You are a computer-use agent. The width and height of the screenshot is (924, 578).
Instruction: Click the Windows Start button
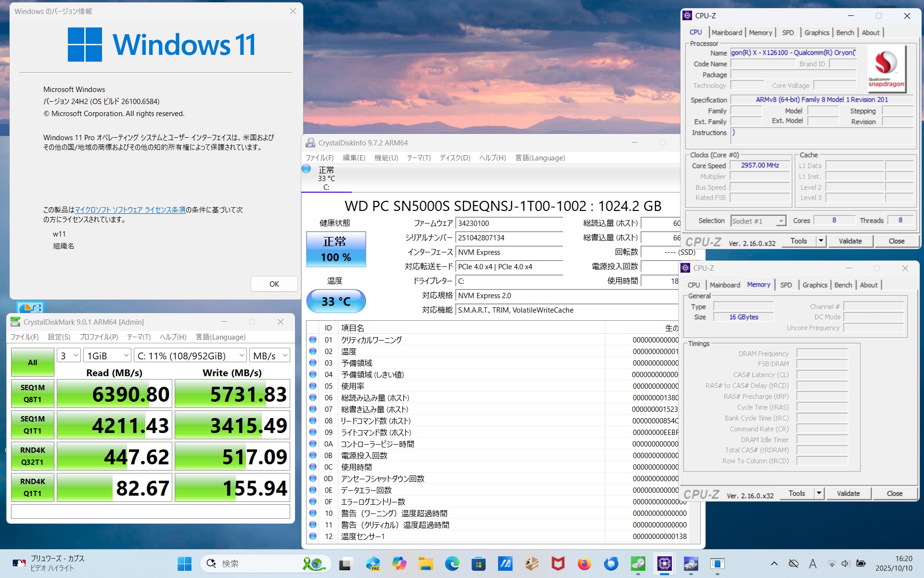pyautogui.click(x=184, y=563)
